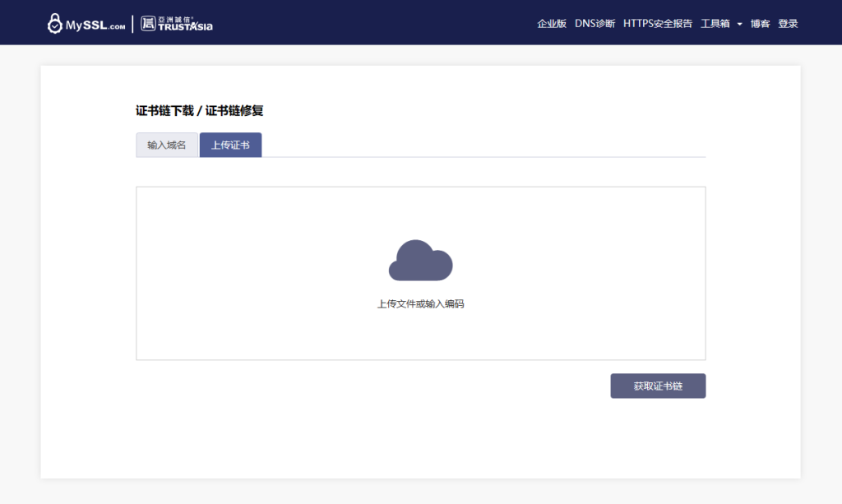
Task: Click the MySSL padlock logo icon
Action: (x=55, y=24)
